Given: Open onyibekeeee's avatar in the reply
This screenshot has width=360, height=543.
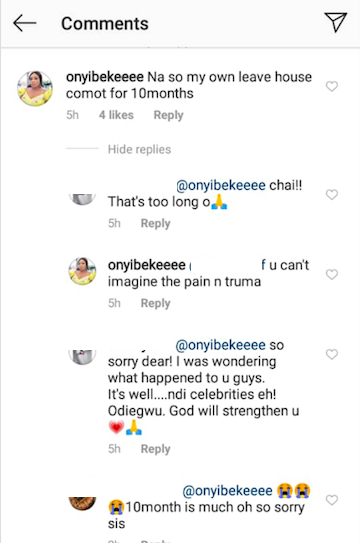Looking at the screenshot, I should pyautogui.click(x=82, y=271).
